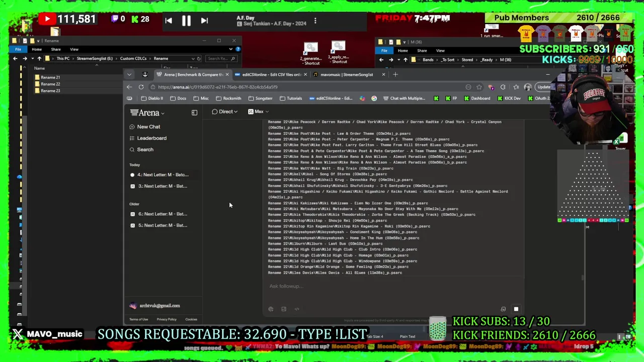Image resolution: width=644 pixels, height=362 pixels.
Task: Open the Songsterr bookmark folder
Action: (x=261, y=99)
